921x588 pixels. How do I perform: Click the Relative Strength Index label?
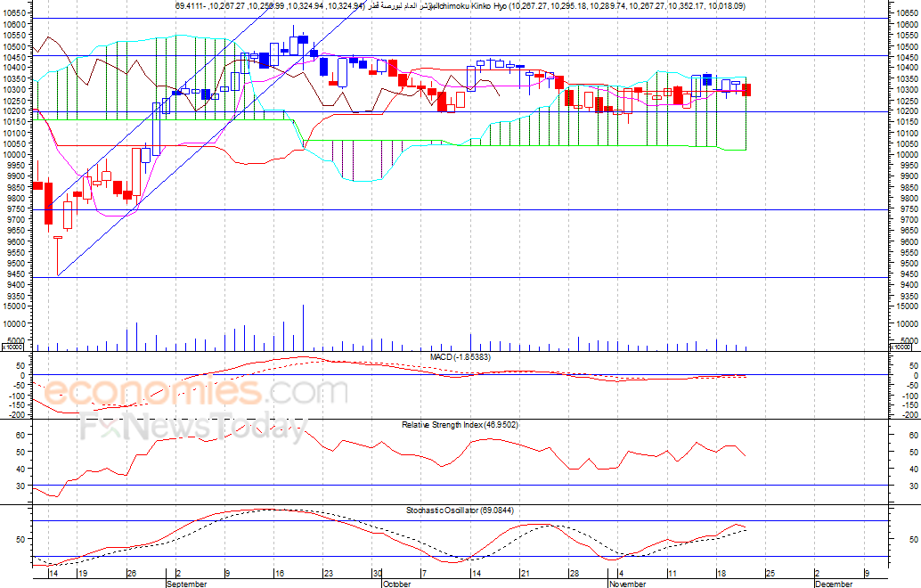[x=460, y=425]
